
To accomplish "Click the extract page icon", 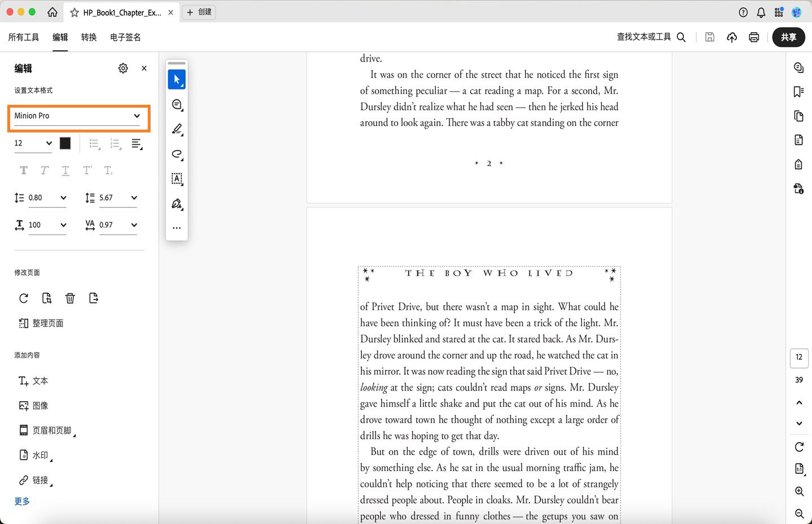I will [x=47, y=298].
